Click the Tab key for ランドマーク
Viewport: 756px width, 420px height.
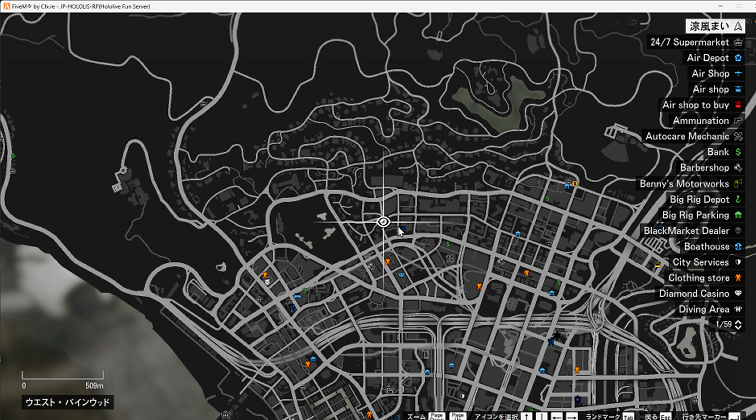[x=628, y=417]
